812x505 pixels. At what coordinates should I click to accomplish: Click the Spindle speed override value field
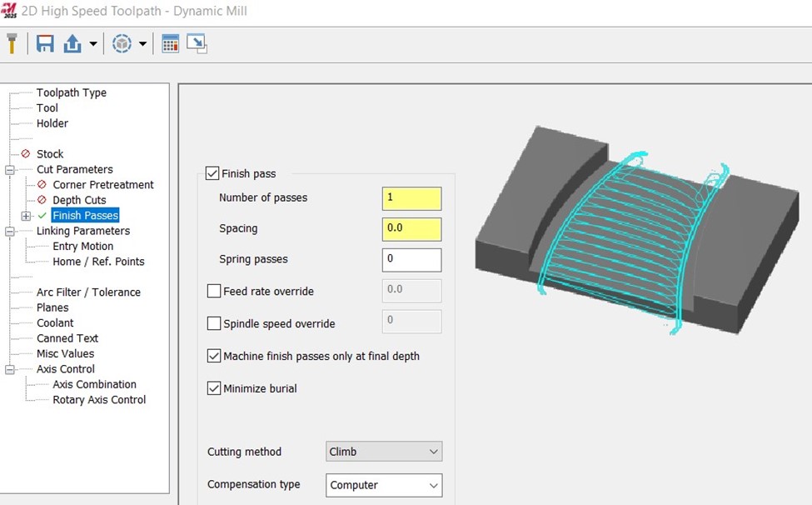point(411,321)
